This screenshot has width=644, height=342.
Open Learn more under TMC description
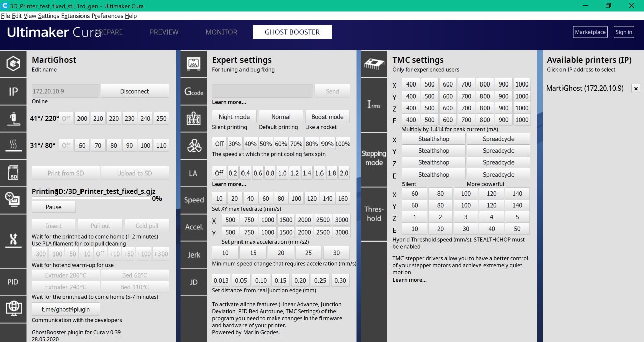(x=410, y=280)
